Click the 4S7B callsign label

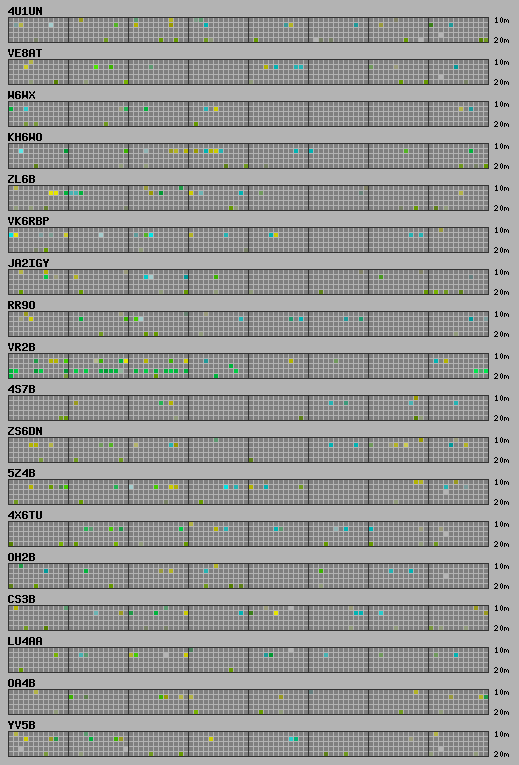tap(21, 389)
